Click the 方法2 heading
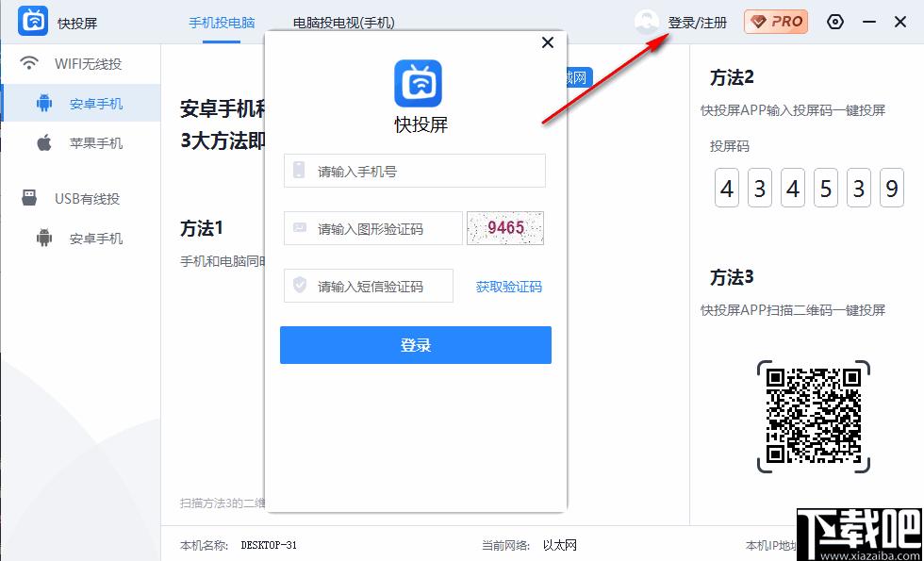Screen dimensions: 924x561 tap(732, 77)
